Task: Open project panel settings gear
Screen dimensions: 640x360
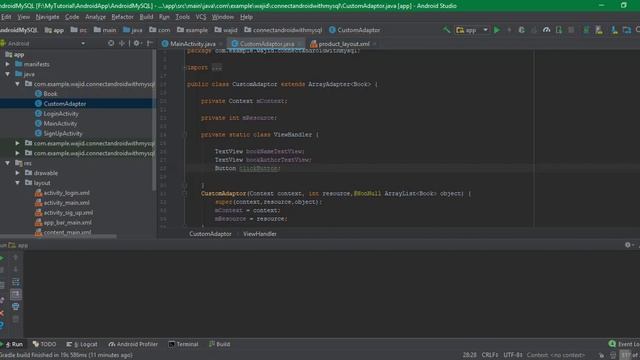Action: (137, 43)
